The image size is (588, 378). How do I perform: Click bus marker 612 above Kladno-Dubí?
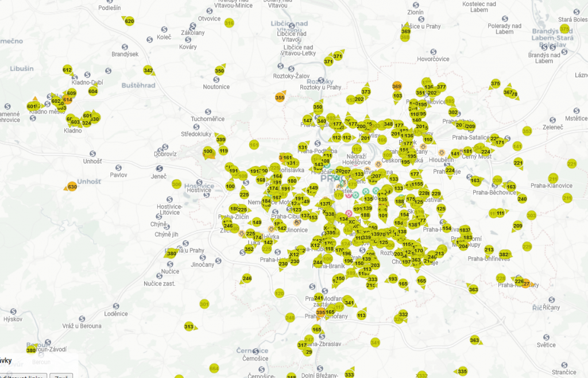click(x=67, y=70)
